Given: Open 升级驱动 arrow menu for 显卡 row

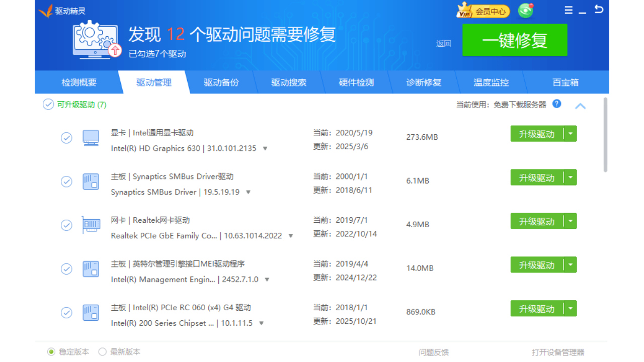Looking at the screenshot, I should (570, 134).
